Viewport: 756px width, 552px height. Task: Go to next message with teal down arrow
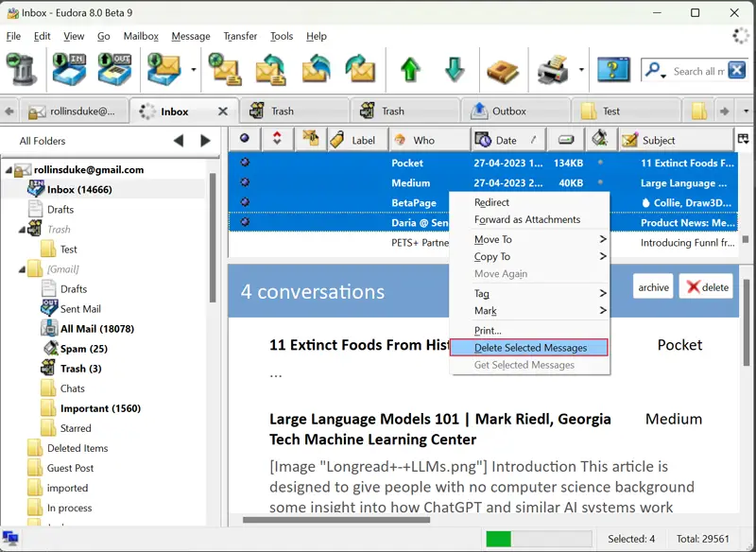pos(455,71)
